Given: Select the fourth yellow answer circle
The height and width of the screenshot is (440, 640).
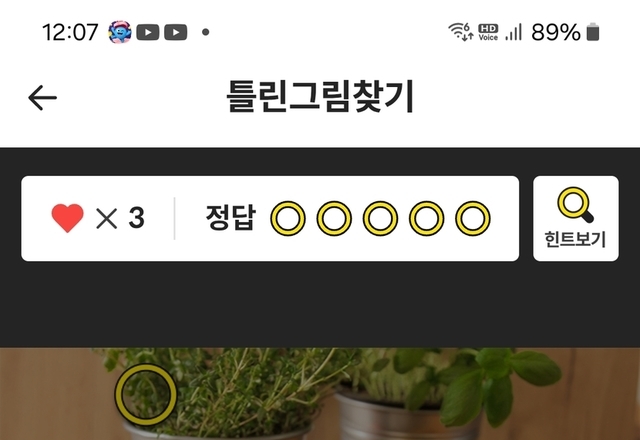Looking at the screenshot, I should tap(427, 218).
